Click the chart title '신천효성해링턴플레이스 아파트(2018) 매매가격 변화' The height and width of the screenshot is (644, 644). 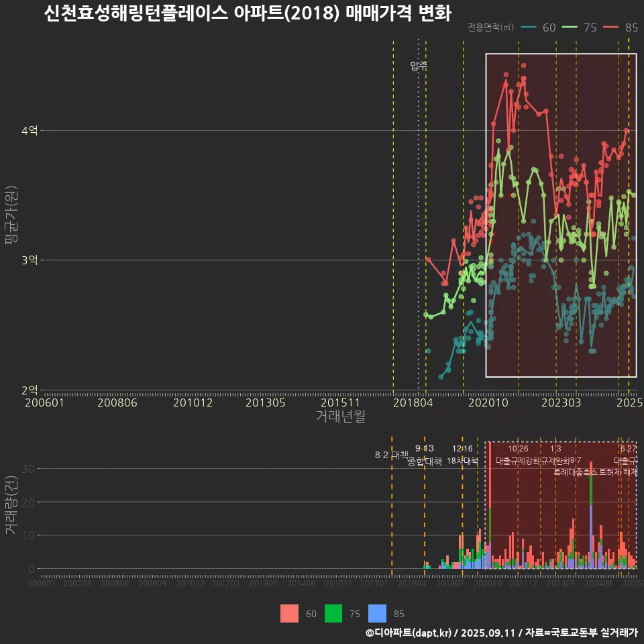coord(248,13)
